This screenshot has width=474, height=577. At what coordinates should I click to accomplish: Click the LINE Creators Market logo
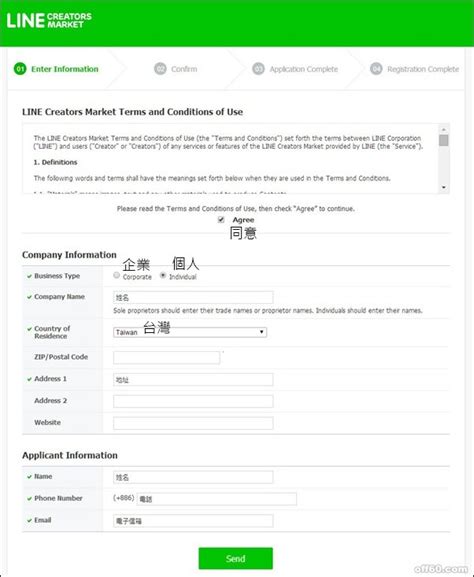[x=49, y=21]
